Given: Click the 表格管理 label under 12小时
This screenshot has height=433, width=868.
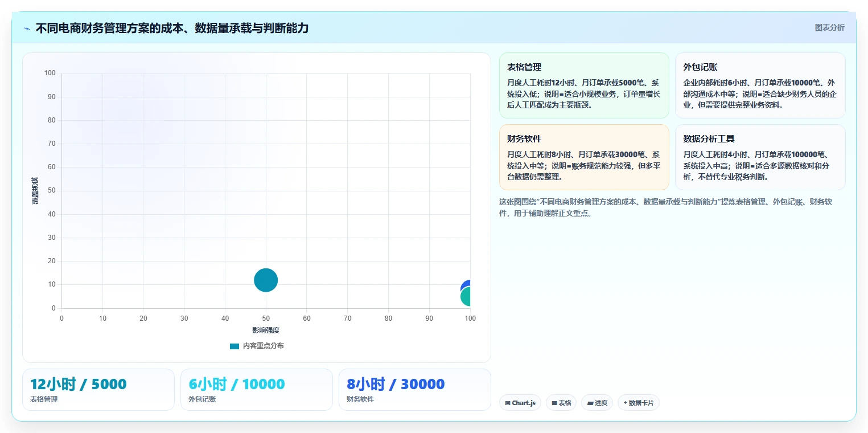Looking at the screenshot, I should point(44,399).
